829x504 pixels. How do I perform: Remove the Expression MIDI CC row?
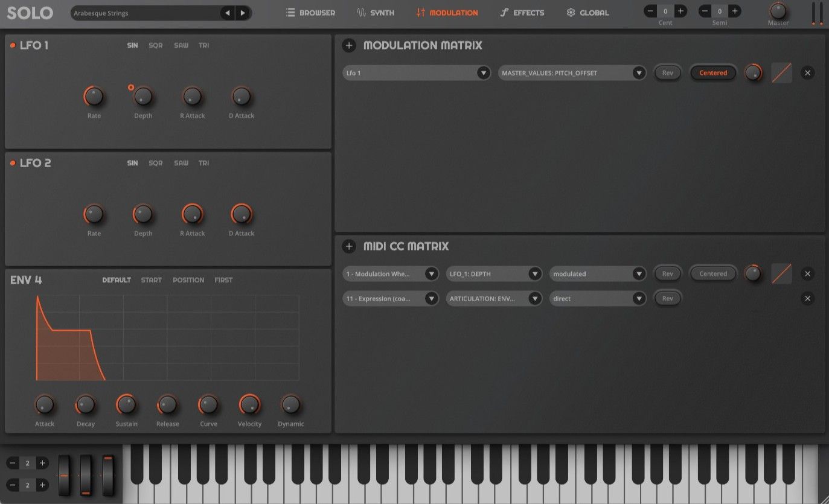(x=807, y=298)
